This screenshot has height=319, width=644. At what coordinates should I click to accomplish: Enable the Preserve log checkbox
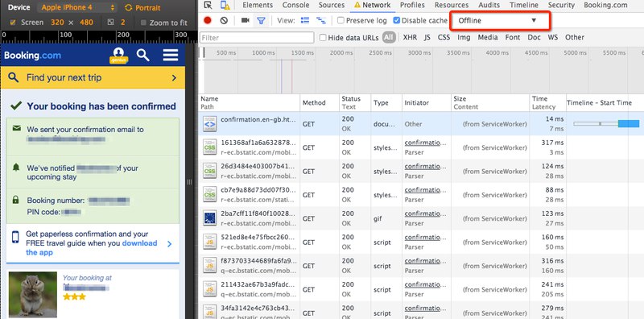(341, 20)
